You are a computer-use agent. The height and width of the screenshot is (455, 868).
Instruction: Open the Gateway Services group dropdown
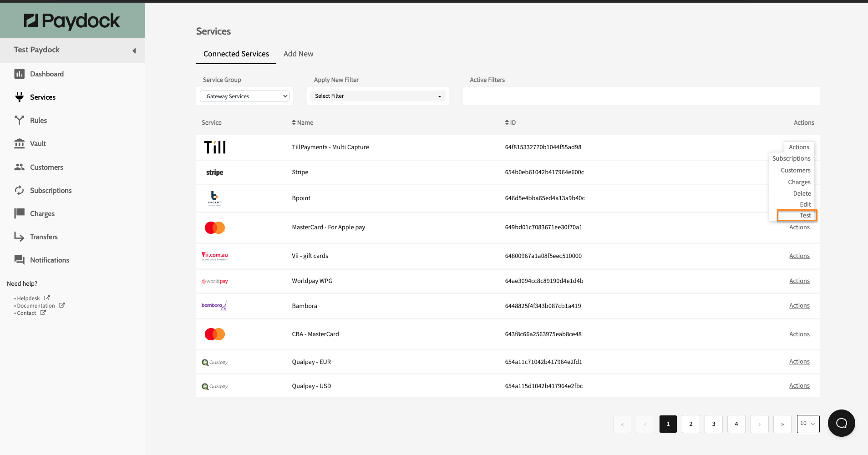[245, 96]
